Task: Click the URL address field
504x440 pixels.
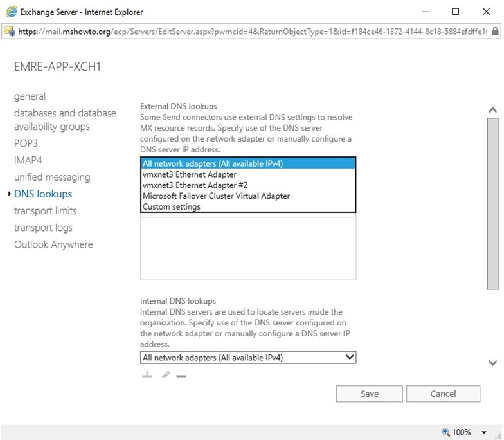Action: pyautogui.click(x=253, y=32)
